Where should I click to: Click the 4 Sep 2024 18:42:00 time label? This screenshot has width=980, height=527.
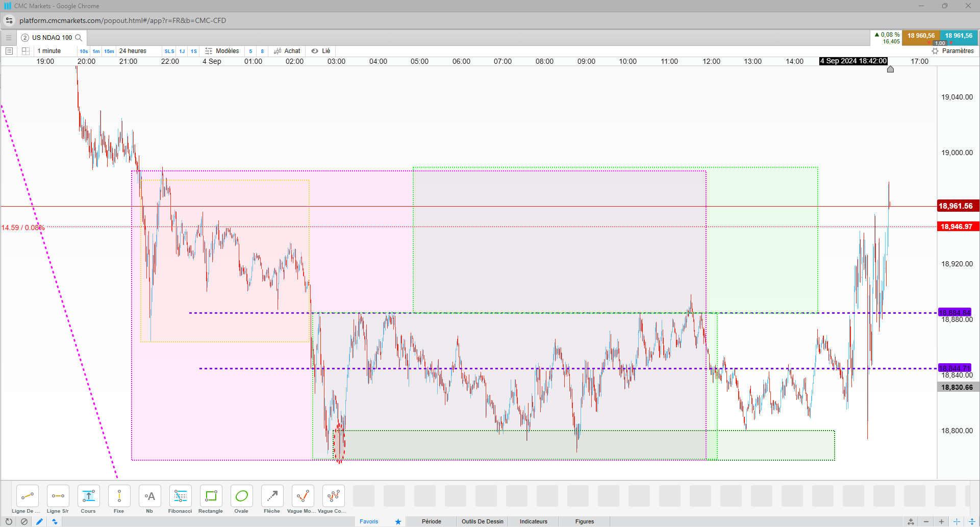coord(853,61)
